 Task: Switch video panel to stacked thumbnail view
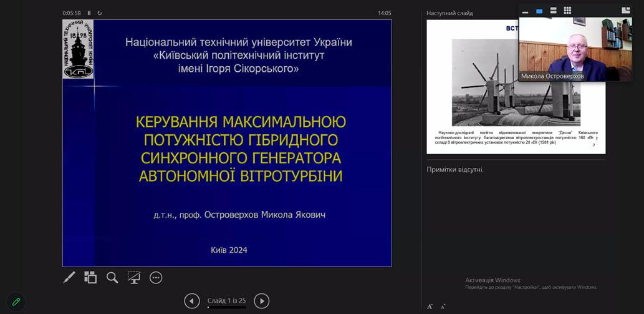pyautogui.click(x=553, y=11)
